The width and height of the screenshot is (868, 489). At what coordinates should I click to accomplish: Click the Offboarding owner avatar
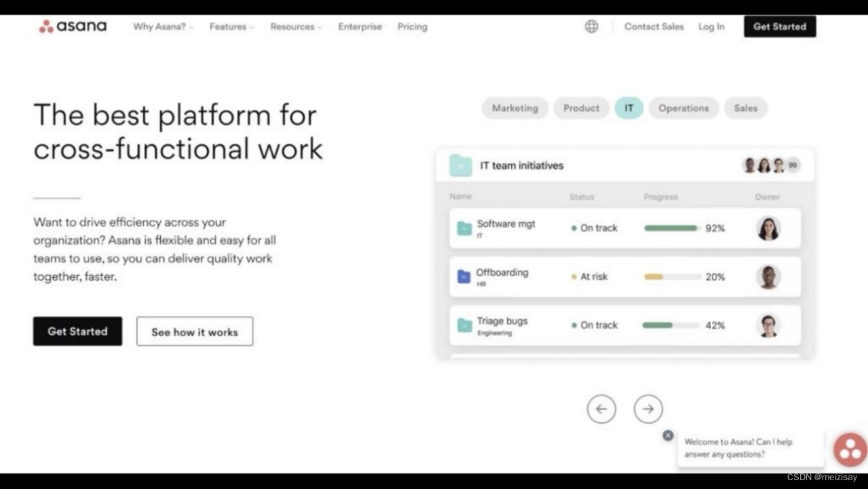point(768,277)
